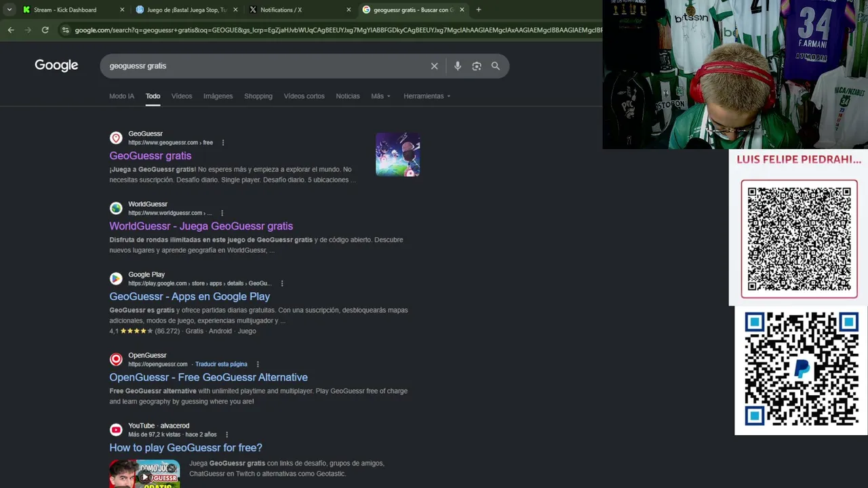The height and width of the screenshot is (488, 868).
Task: Click the GeoGuessr result favicon
Action: (116, 138)
